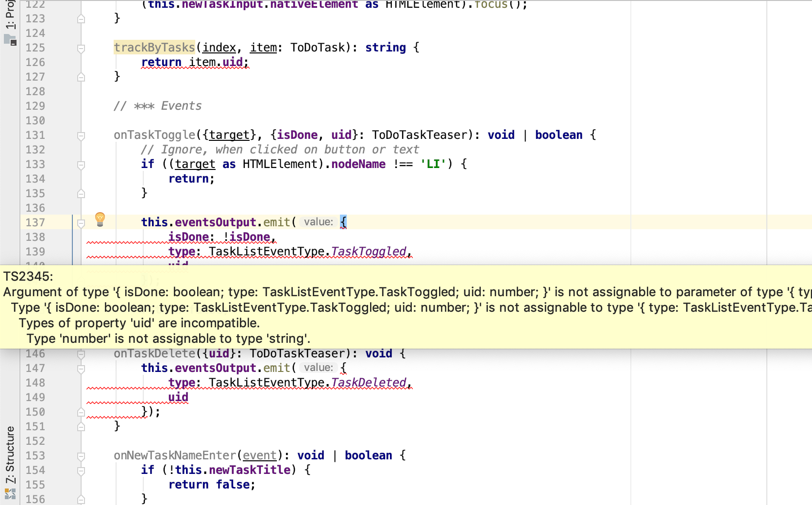The width and height of the screenshot is (812, 505).
Task: Click the 'value:' parameter hint on line 147
Action: (x=319, y=368)
